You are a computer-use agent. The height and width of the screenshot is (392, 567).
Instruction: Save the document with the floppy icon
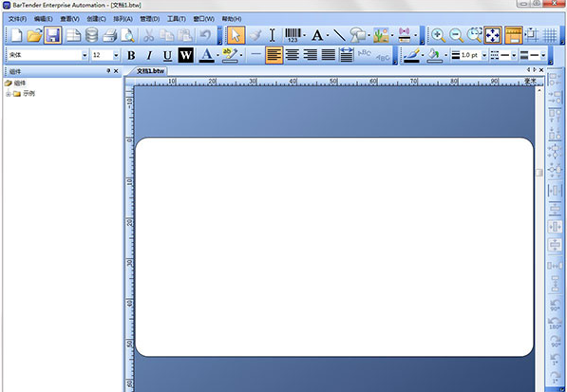(53, 35)
